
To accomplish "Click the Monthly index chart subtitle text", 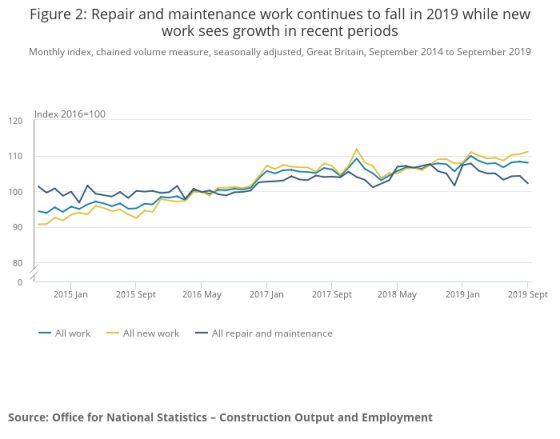I will 280,52.
